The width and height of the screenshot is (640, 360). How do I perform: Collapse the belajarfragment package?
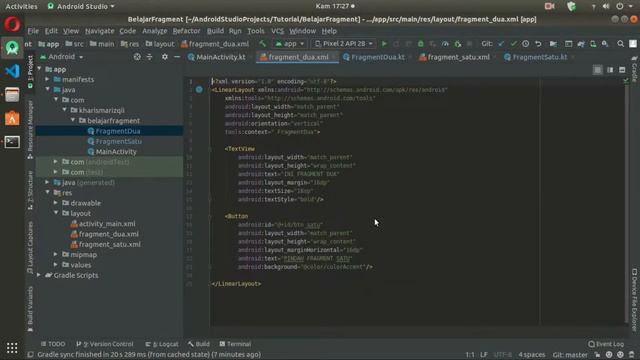[x=73, y=121]
